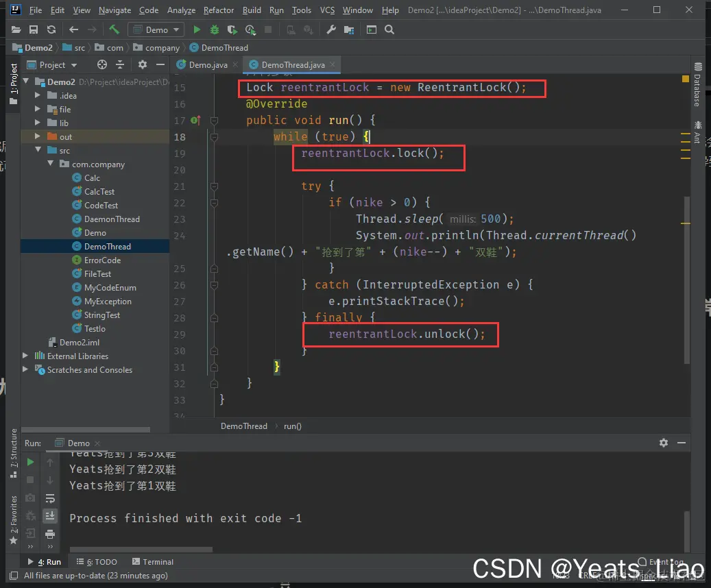Toggle code fold at catch on line 26
The width and height of the screenshot is (711, 588).
[215, 285]
